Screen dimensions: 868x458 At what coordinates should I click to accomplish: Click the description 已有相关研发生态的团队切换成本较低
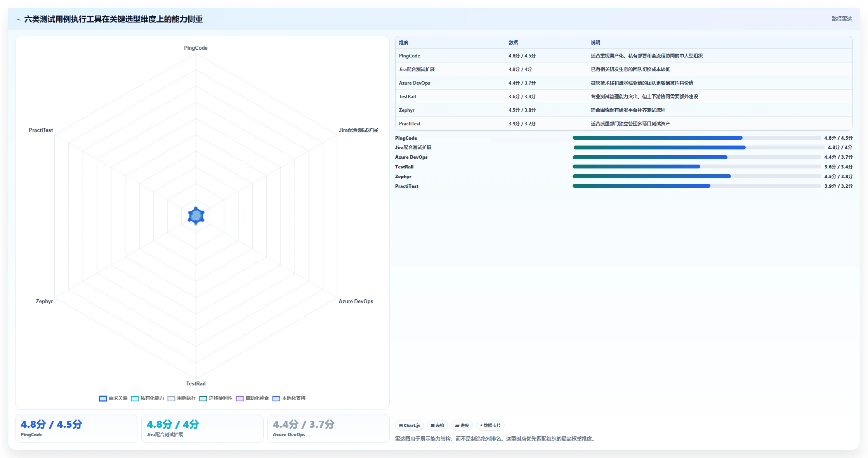tap(630, 69)
